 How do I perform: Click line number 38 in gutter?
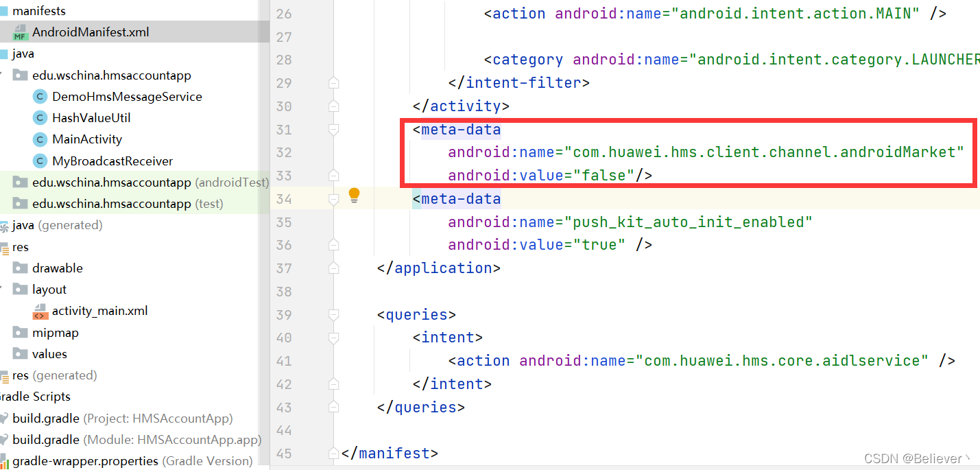pos(284,292)
